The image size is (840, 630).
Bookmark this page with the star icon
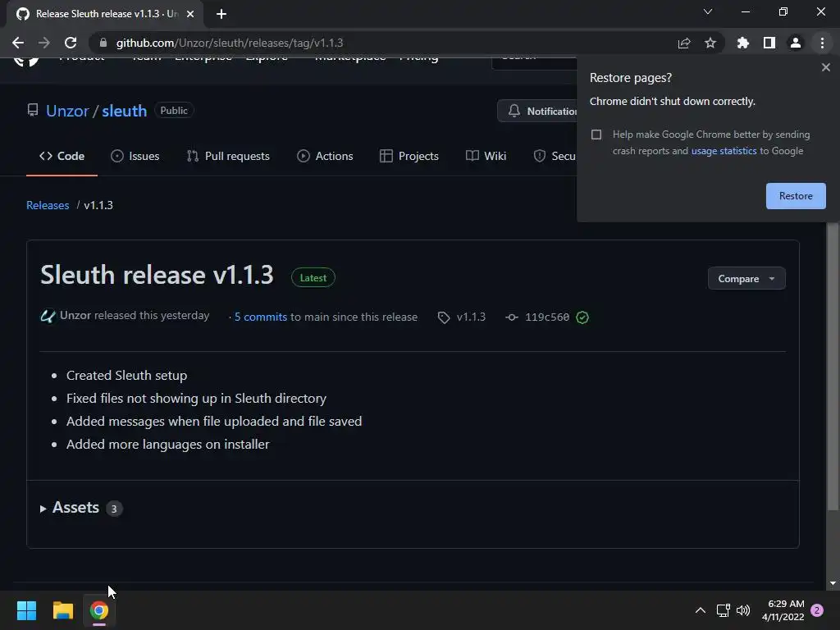[x=710, y=43]
